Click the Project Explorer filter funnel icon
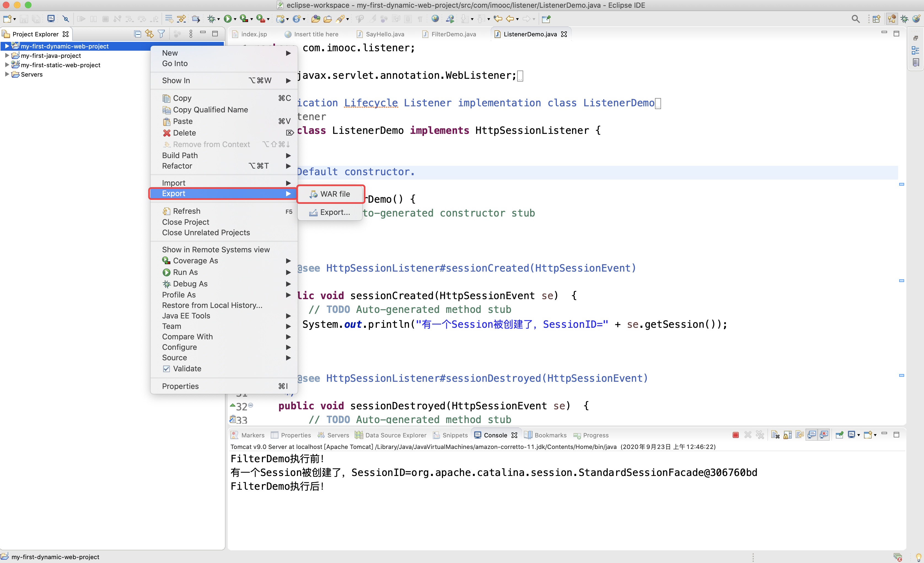 [161, 34]
